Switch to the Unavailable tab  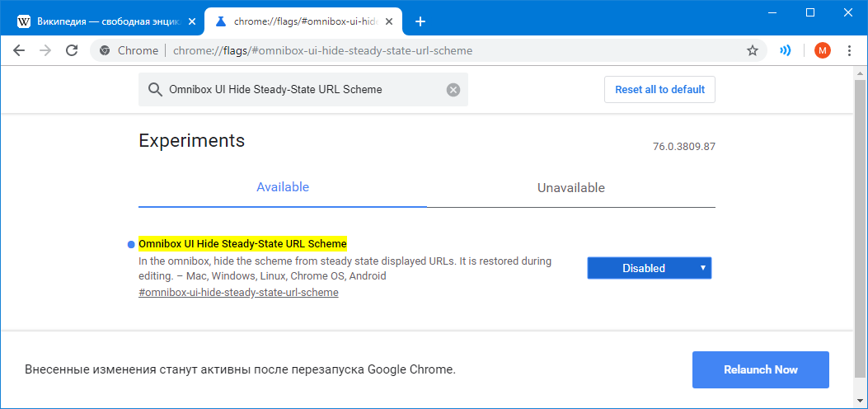[571, 188]
